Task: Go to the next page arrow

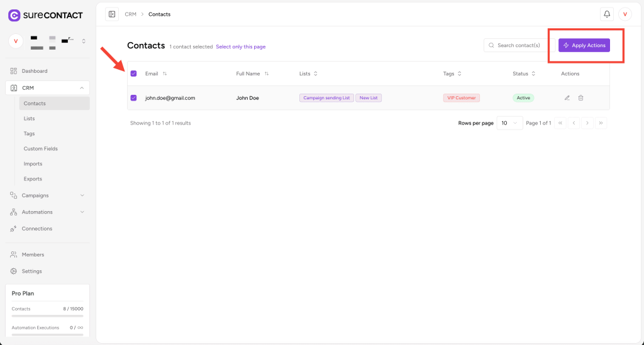Action: click(587, 123)
